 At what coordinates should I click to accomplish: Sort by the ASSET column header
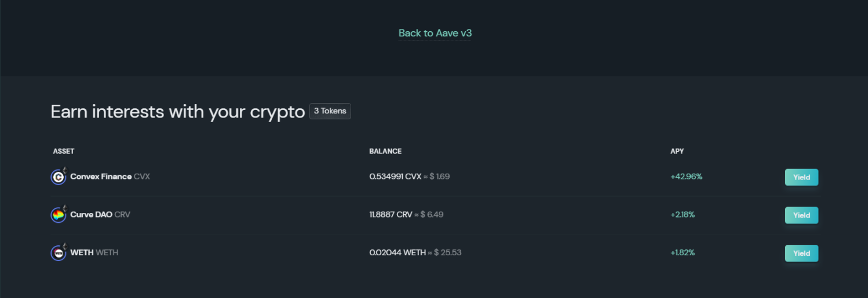(64, 151)
